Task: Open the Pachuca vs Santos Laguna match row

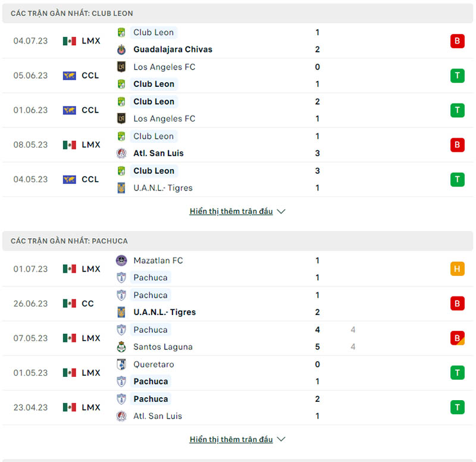Action: click(x=238, y=338)
